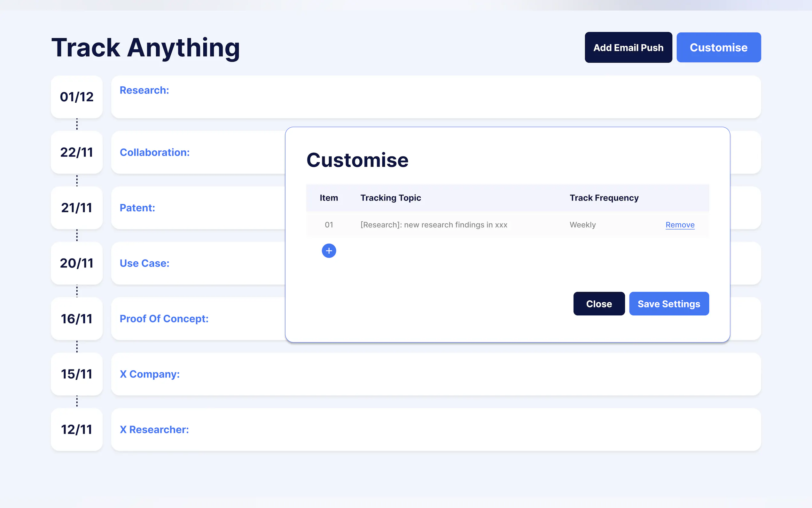Screen dimensions: 812x508
Task: Open the X Company entry
Action: (435, 374)
